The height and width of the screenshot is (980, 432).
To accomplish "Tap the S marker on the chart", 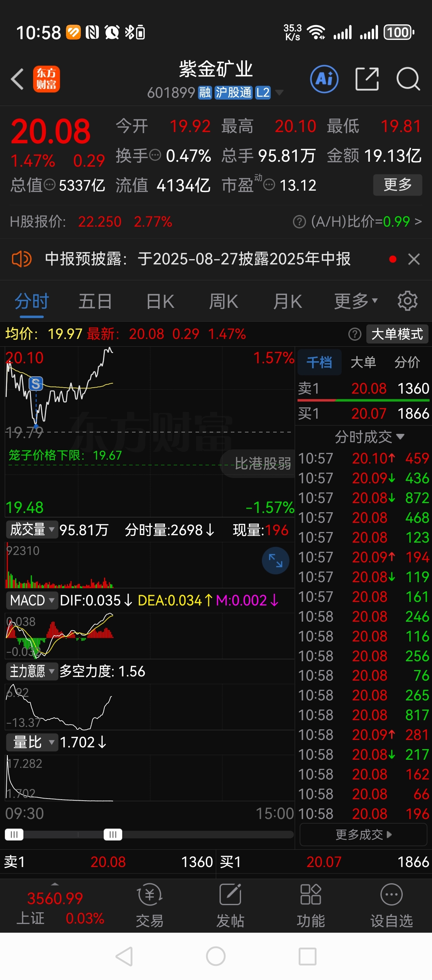I will click(36, 383).
